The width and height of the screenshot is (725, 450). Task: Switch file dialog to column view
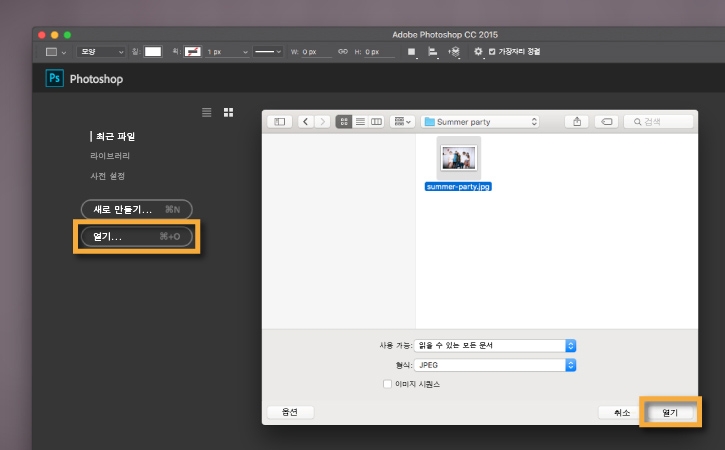click(376, 121)
